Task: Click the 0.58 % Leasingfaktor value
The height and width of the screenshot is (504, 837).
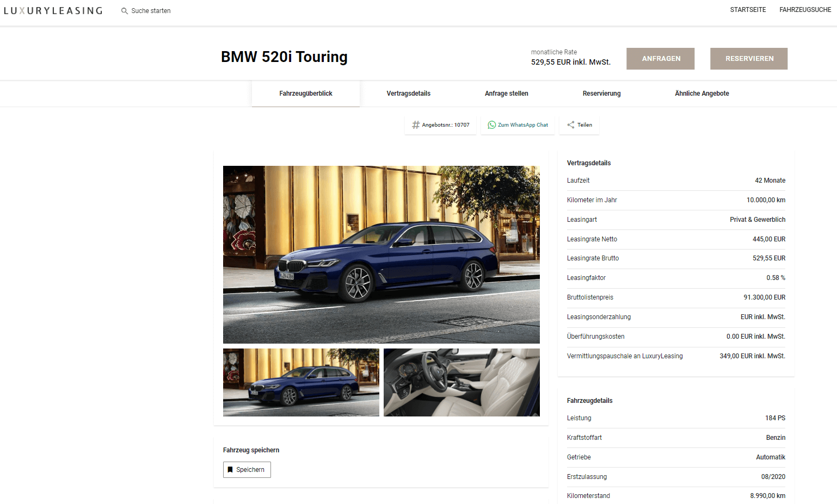Action: coord(776,278)
